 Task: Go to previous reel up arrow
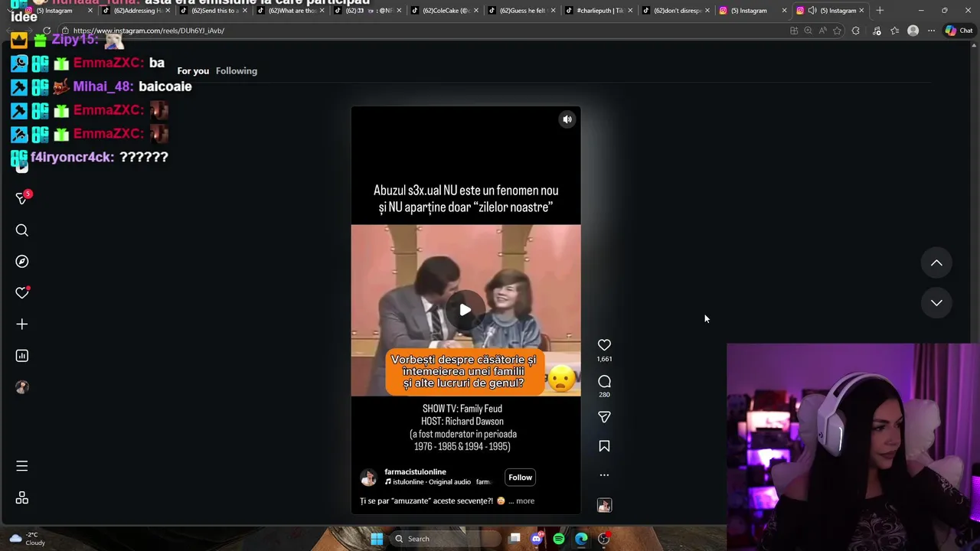point(936,262)
